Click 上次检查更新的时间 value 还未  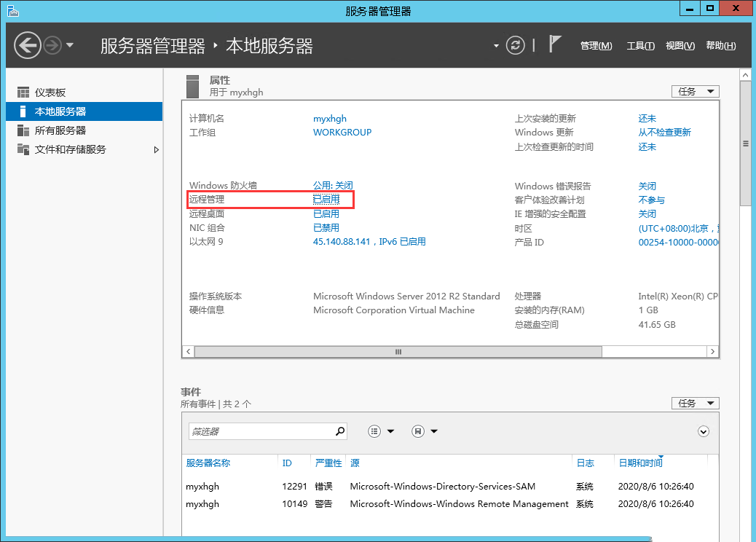(647, 146)
